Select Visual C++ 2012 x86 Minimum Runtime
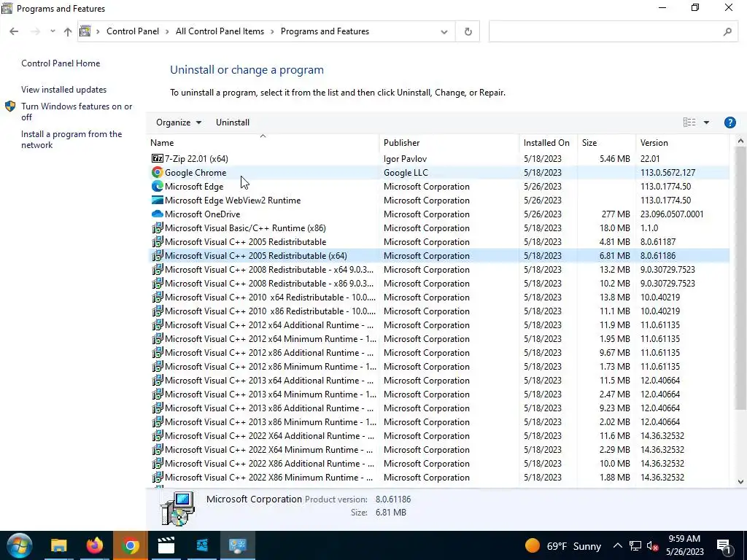This screenshot has height=560, width=747. click(x=438, y=367)
